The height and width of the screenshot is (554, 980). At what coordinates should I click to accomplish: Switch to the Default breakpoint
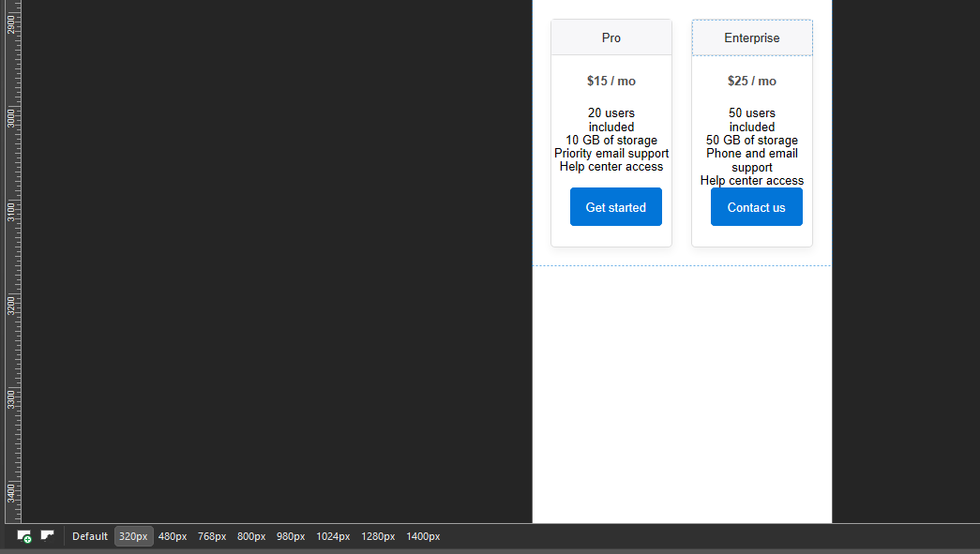point(89,536)
